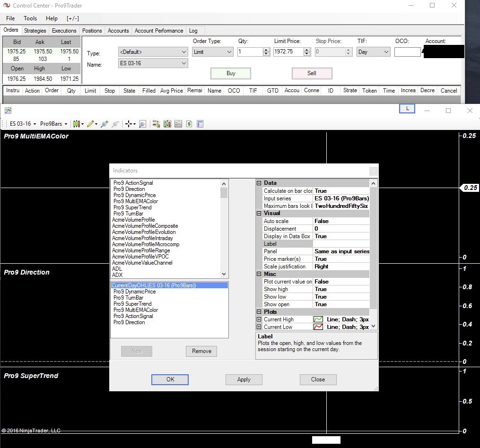480x448 pixels.
Task: Click OK in Indicators dialog
Action: click(x=170, y=379)
